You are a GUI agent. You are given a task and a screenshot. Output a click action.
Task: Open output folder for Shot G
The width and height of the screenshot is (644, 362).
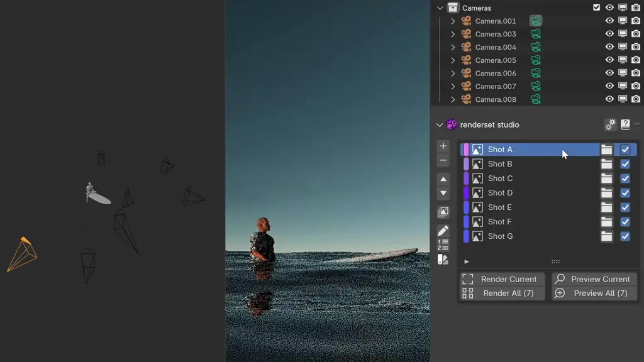coord(607,236)
